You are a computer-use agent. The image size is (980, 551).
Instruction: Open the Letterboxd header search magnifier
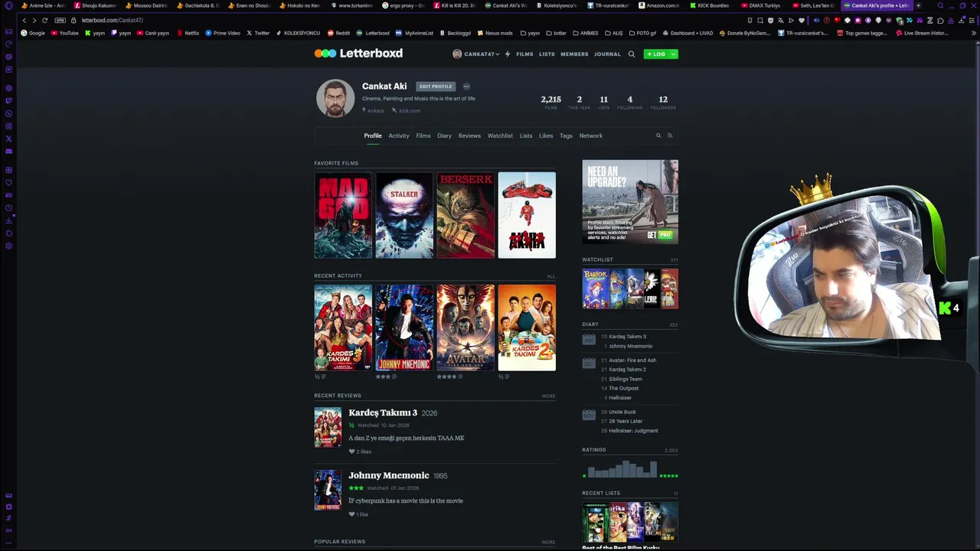[632, 54]
